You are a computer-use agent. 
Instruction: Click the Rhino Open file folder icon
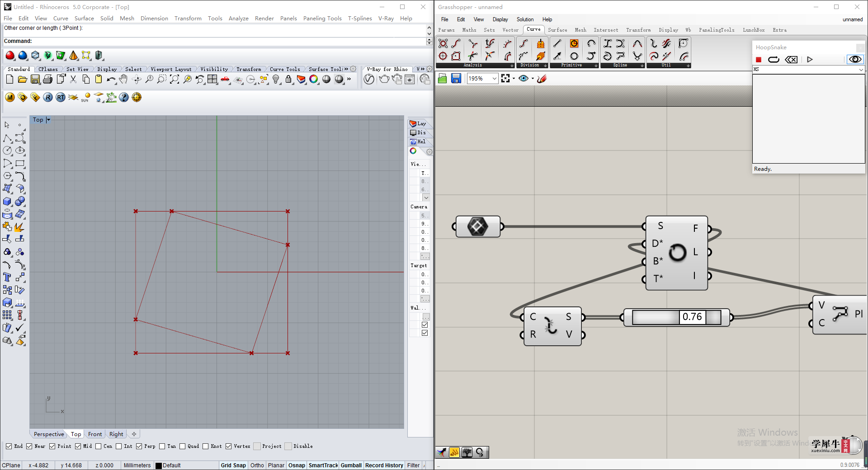23,80
